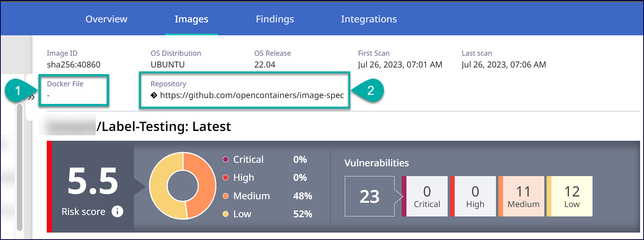
Task: Open the Overview tab
Action: [x=106, y=19]
